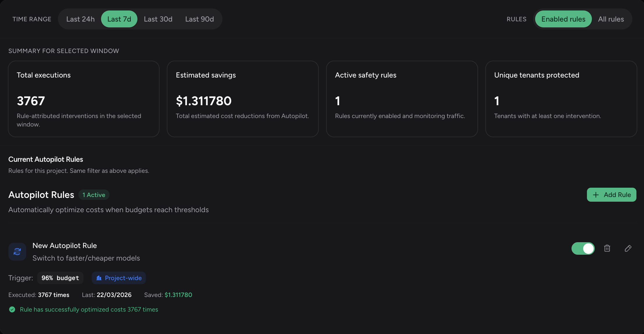Click the trash delete rule icon

[x=607, y=248]
